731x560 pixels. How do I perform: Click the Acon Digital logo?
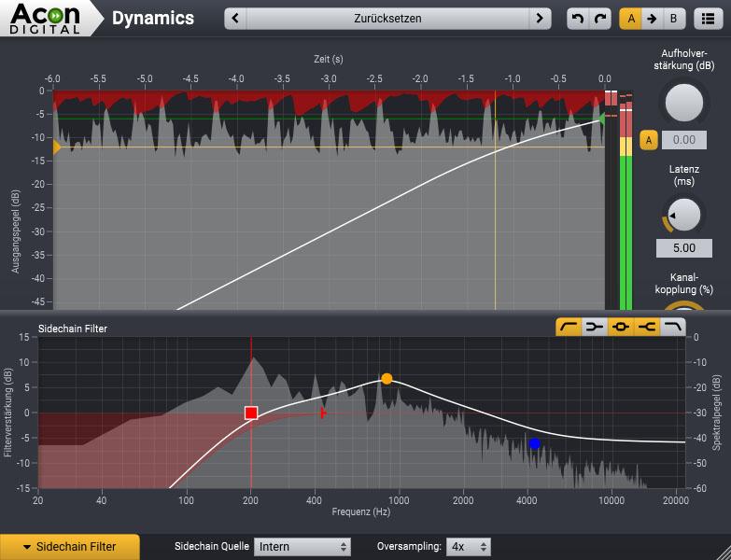pos(47,19)
